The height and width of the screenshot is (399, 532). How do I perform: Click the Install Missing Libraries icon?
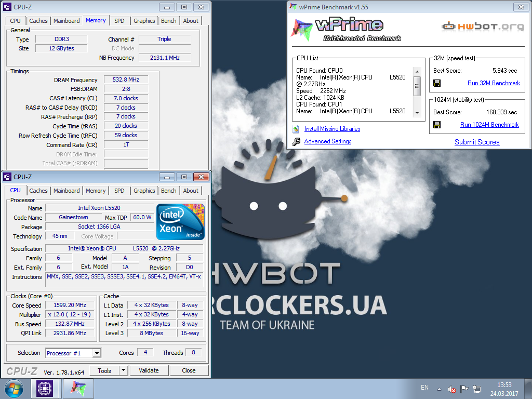point(296,129)
